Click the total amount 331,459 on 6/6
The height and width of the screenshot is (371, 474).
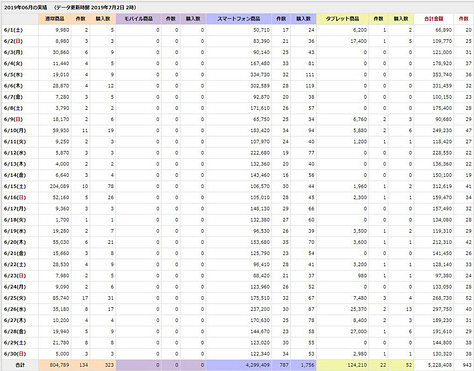(442, 86)
